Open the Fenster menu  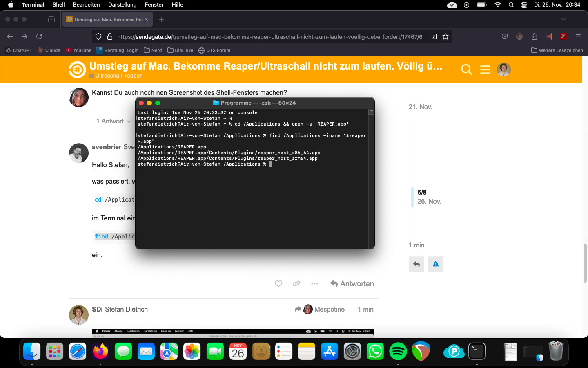click(x=154, y=5)
